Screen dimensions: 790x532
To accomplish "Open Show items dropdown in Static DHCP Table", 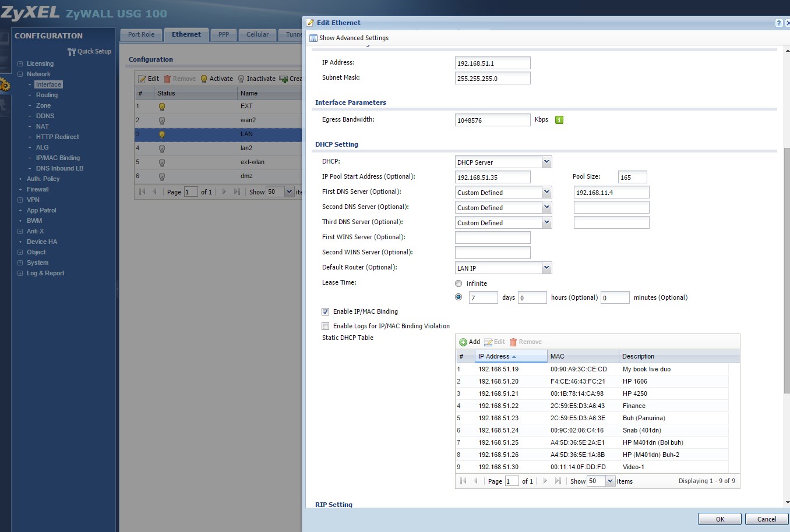I will point(611,481).
